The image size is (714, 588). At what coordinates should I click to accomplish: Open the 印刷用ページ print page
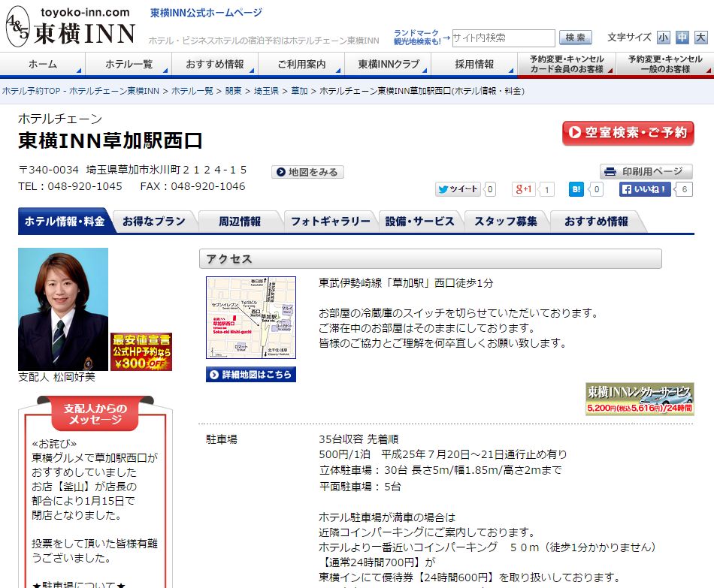pos(646,171)
